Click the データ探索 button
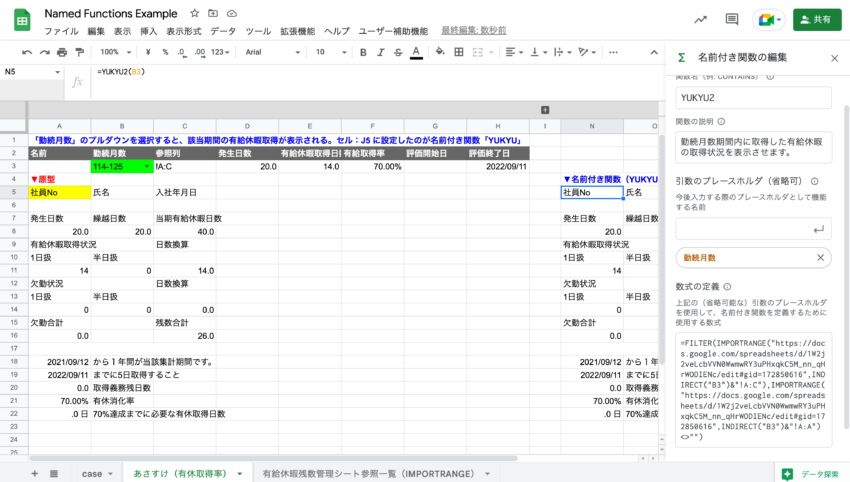This screenshot has width=850, height=482. 810,473
